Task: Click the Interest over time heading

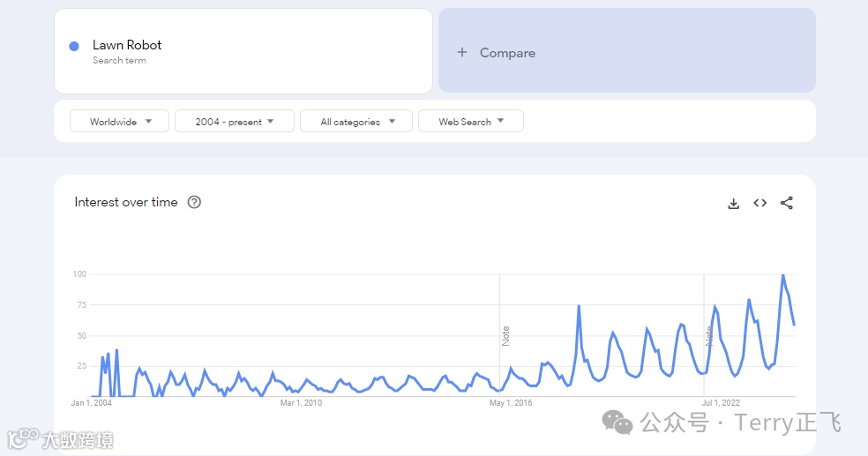Action: coord(126,202)
